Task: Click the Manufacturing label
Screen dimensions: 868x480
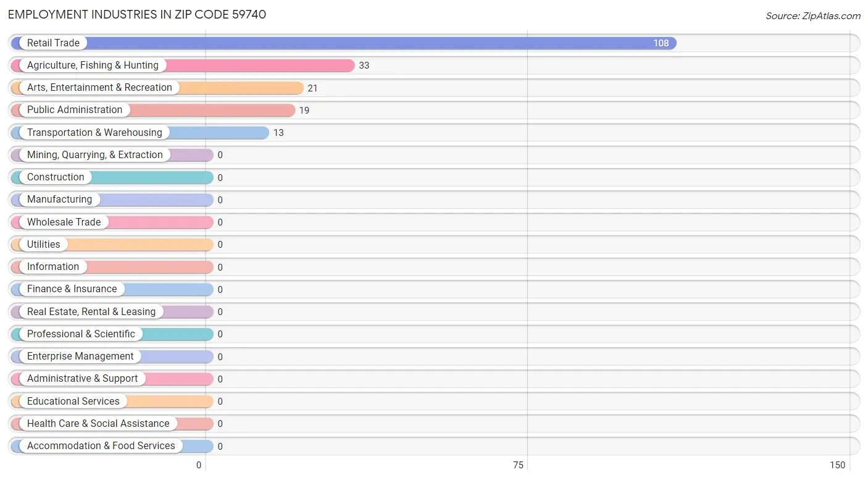Action: (59, 200)
